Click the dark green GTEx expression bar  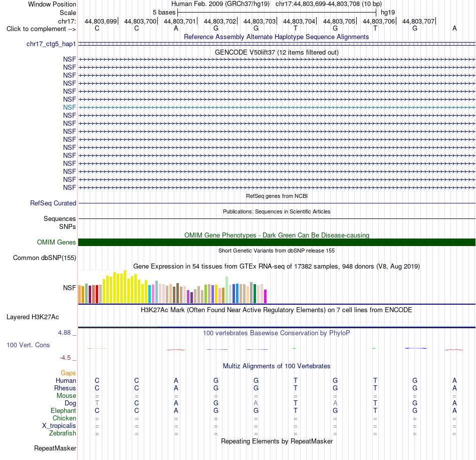tap(255, 294)
